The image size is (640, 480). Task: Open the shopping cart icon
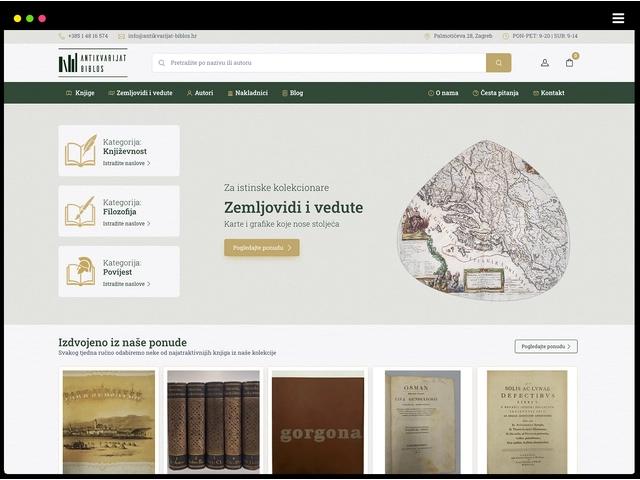(570, 63)
